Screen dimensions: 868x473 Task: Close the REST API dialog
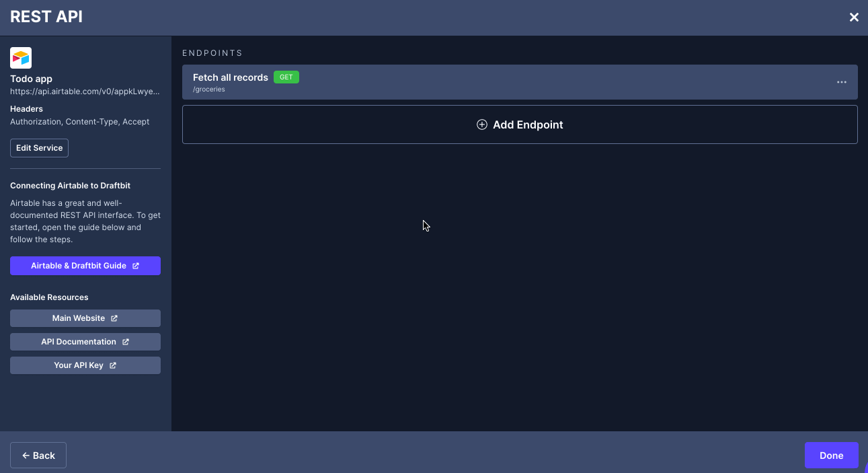[854, 17]
